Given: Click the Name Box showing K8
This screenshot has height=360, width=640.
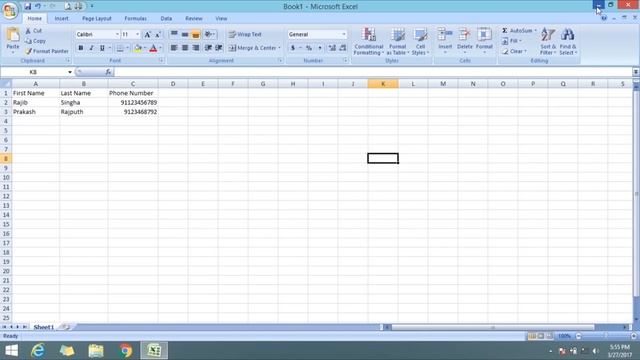Looking at the screenshot, I should pyautogui.click(x=33, y=72).
